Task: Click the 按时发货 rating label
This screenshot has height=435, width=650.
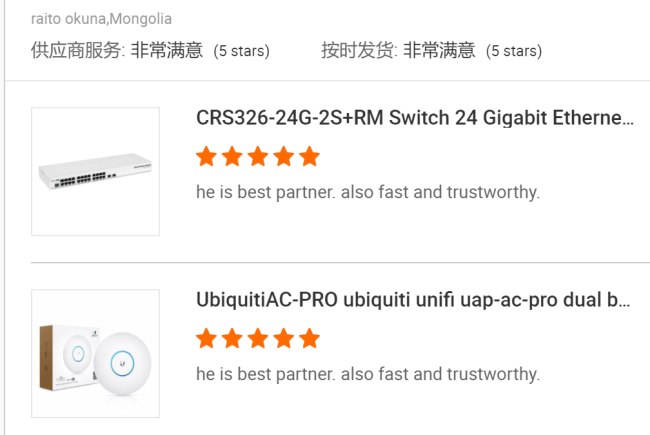Action: pos(359,50)
